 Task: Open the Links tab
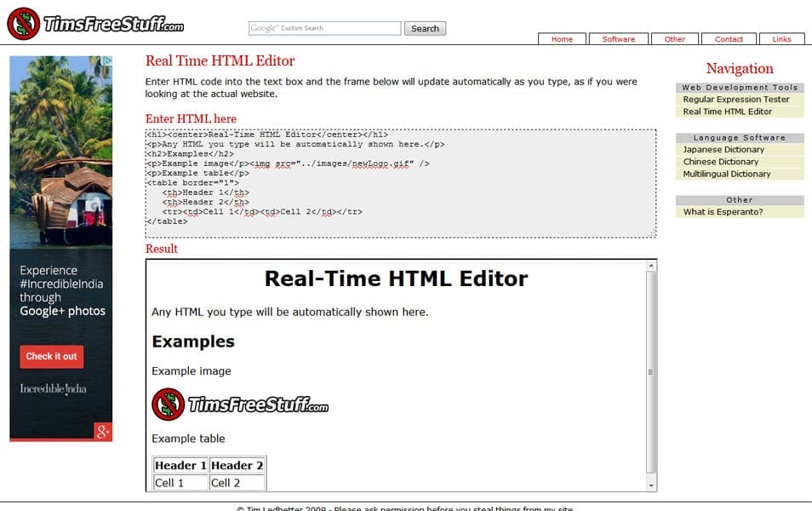[x=781, y=38]
